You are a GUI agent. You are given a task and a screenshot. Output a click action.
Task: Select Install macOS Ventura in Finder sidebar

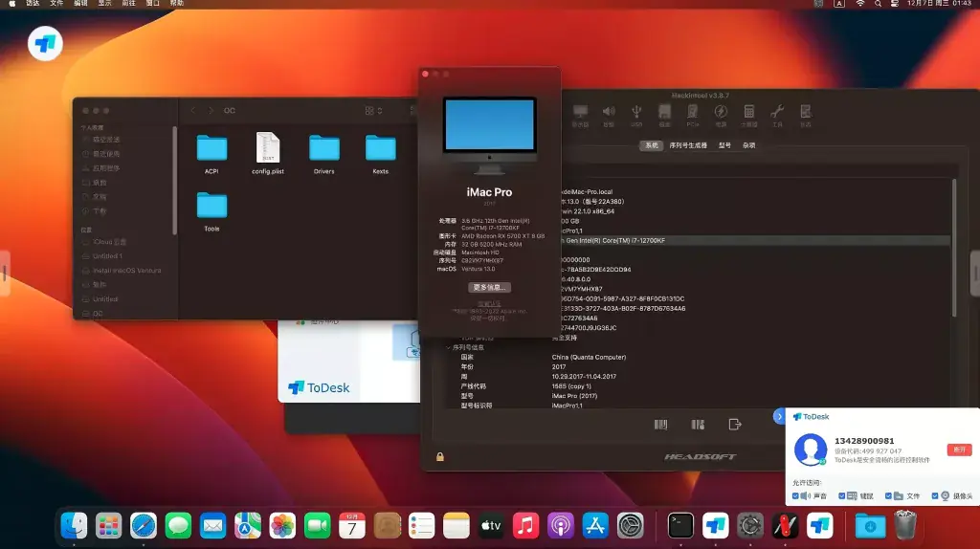pos(127,271)
